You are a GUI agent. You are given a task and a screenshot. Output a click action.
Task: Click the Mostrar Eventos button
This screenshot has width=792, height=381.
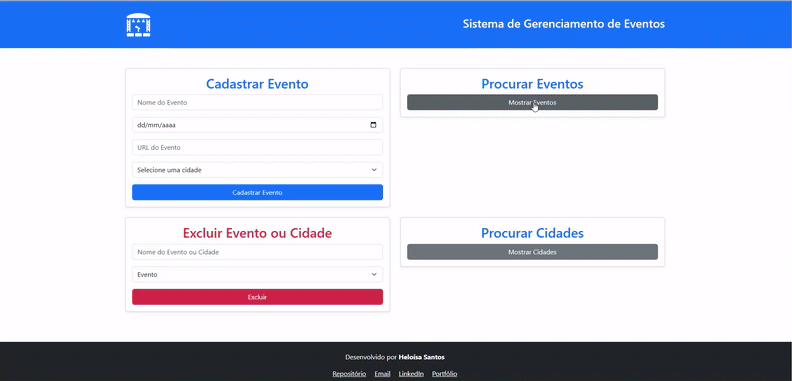pyautogui.click(x=532, y=102)
